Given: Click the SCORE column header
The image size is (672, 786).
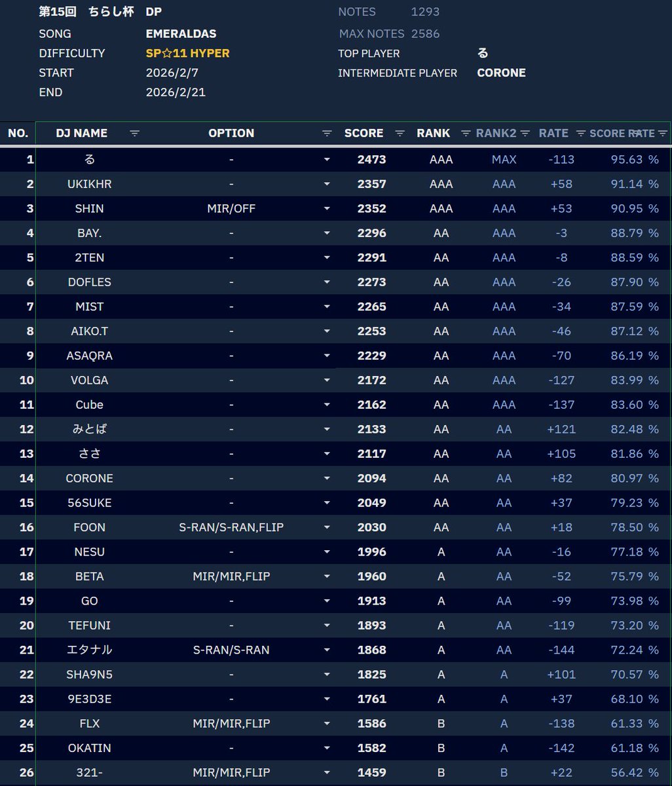Looking at the screenshot, I should tap(364, 133).
